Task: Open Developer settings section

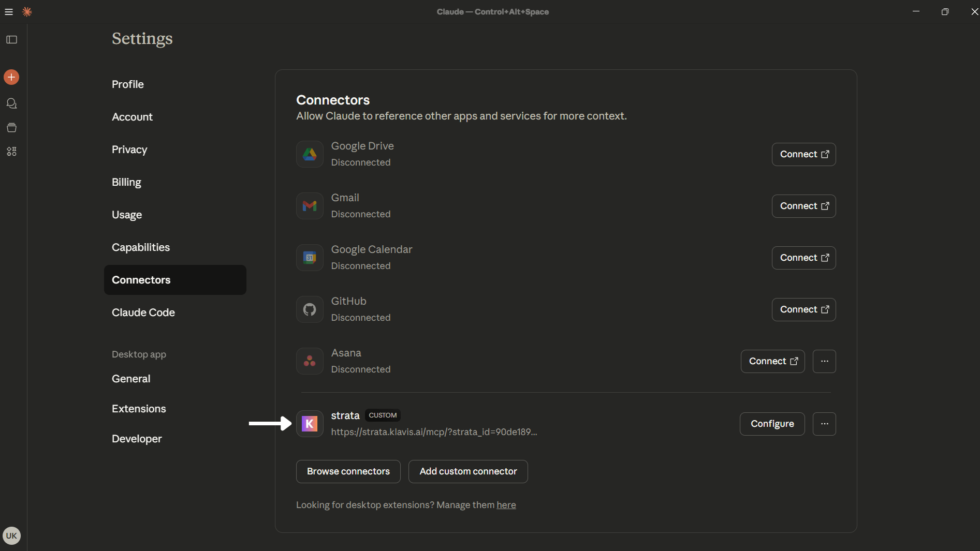Action: pyautogui.click(x=137, y=439)
